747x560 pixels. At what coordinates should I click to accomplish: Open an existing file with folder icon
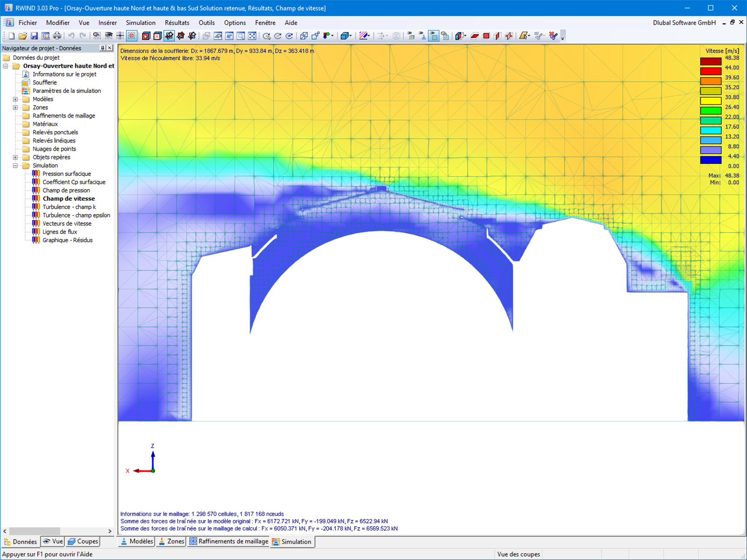point(22,36)
